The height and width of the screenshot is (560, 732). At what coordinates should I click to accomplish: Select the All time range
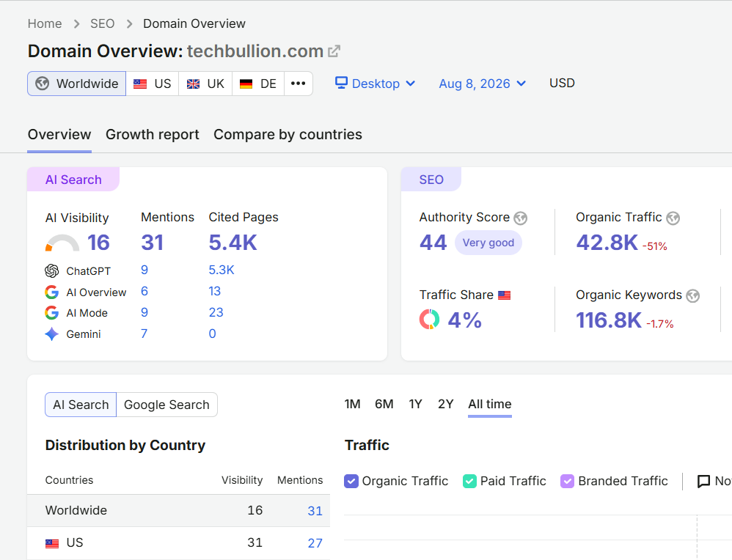(x=490, y=404)
